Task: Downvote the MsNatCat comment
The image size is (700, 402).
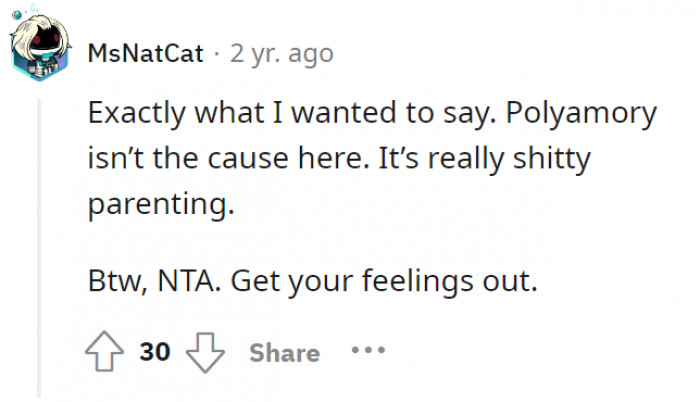Action: click(x=206, y=352)
